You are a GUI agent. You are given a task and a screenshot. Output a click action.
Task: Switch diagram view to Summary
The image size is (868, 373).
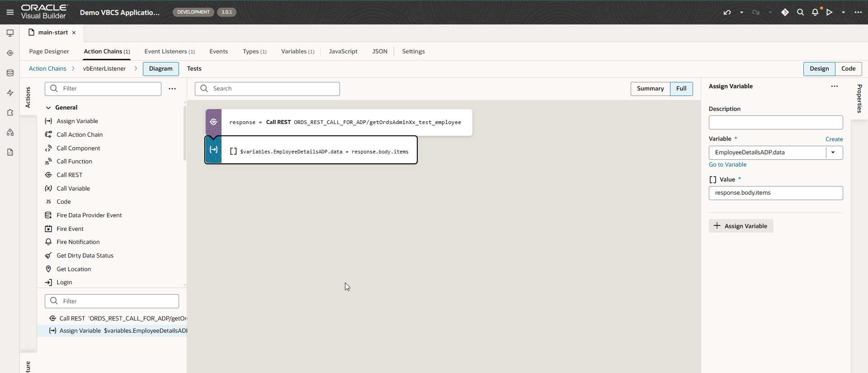(x=650, y=89)
